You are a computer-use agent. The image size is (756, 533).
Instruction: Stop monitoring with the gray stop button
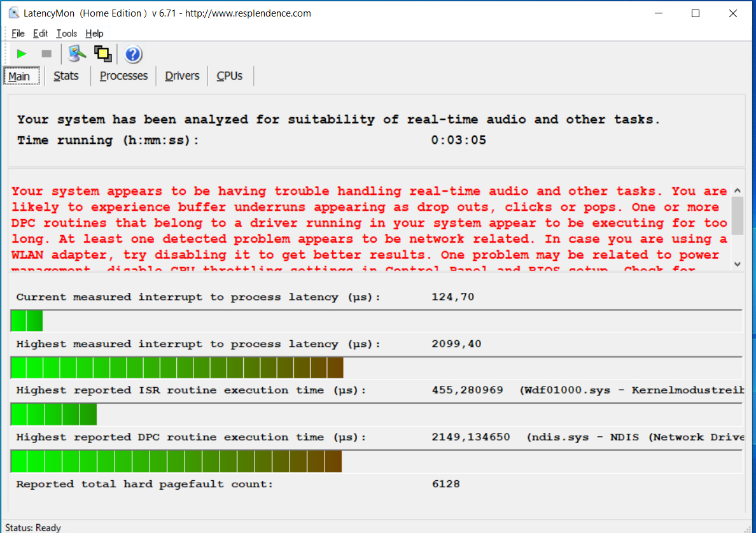(x=46, y=53)
